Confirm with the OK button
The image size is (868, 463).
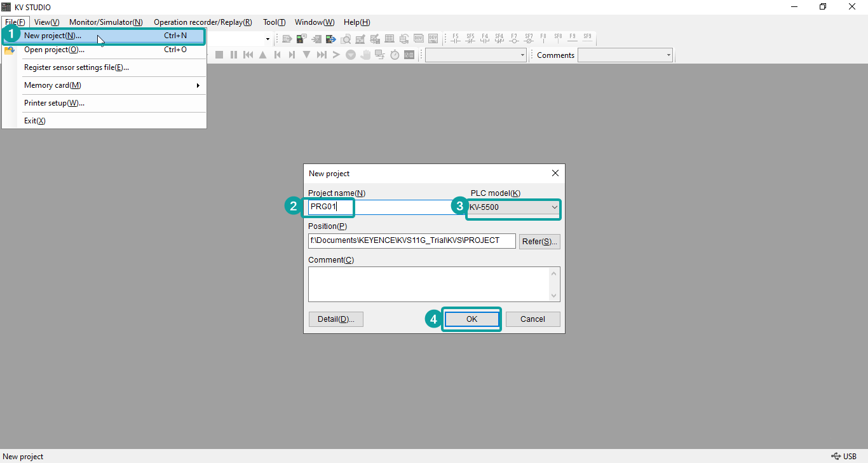[471, 319]
